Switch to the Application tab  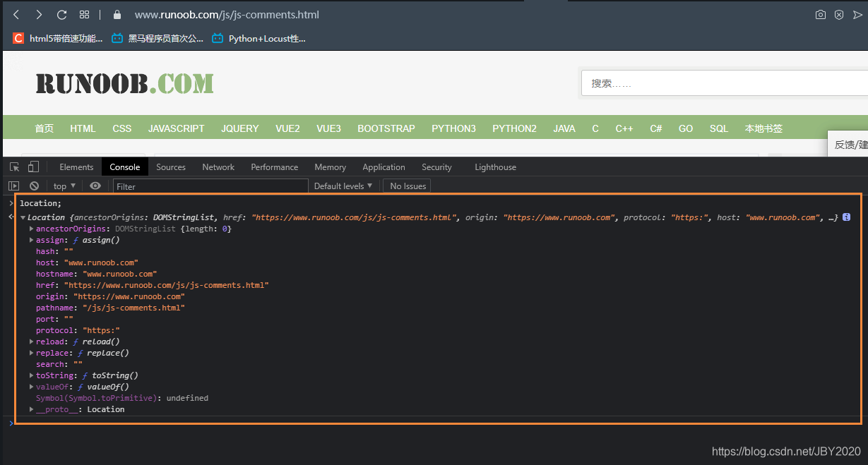click(384, 167)
